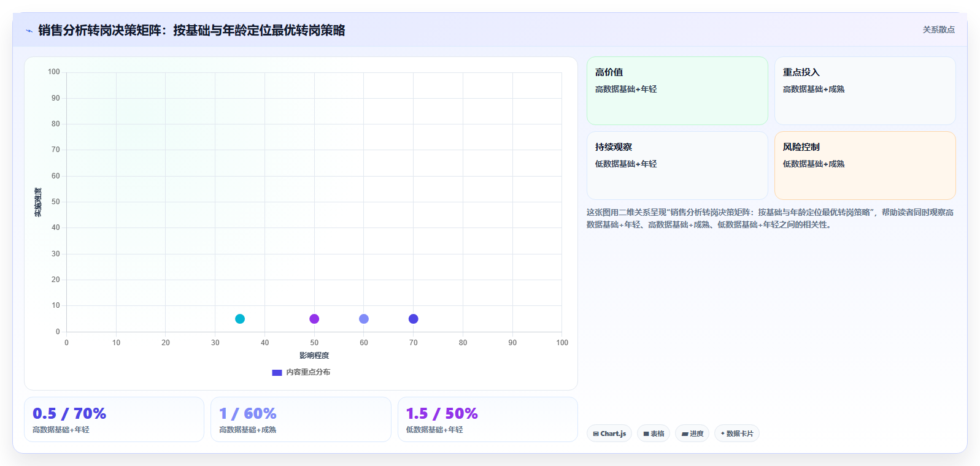Click the 关系散点 label in header
The width and height of the screenshot is (980, 466).
[938, 29]
